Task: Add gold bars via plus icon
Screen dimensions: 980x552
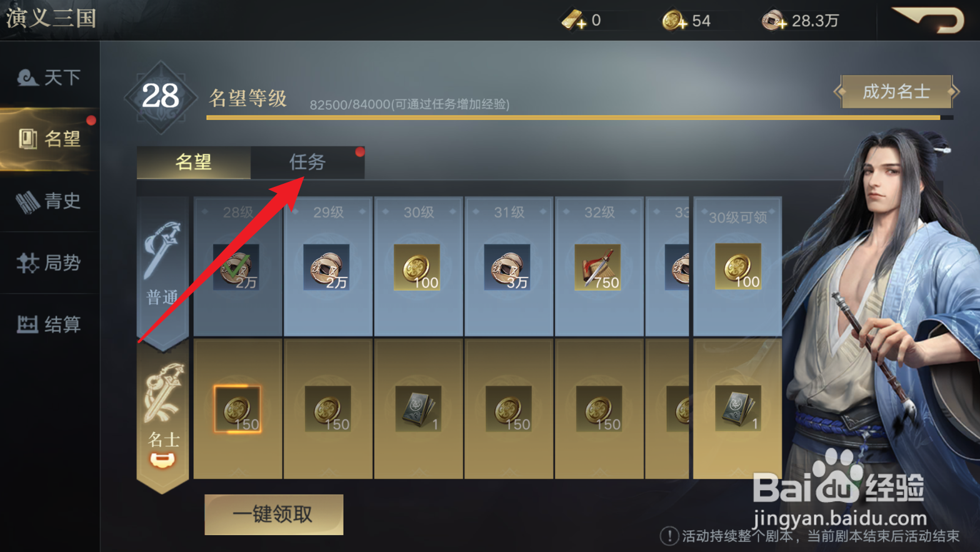Action: tap(573, 21)
